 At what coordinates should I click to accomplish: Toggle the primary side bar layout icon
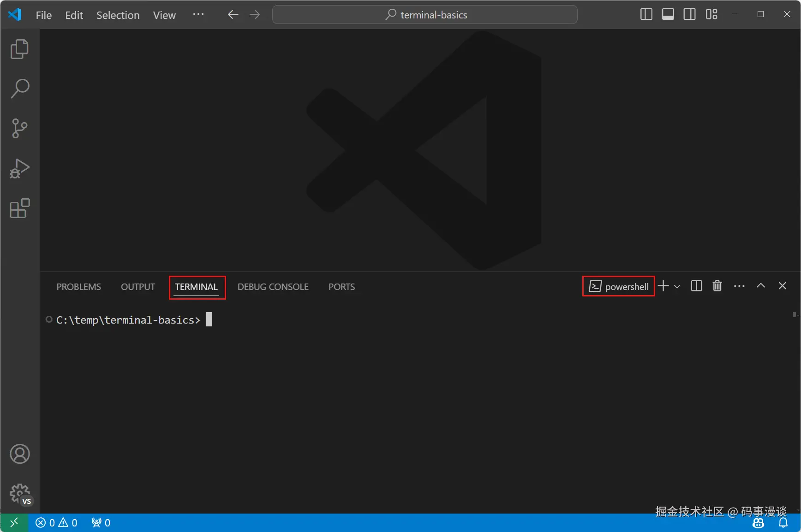646,15
